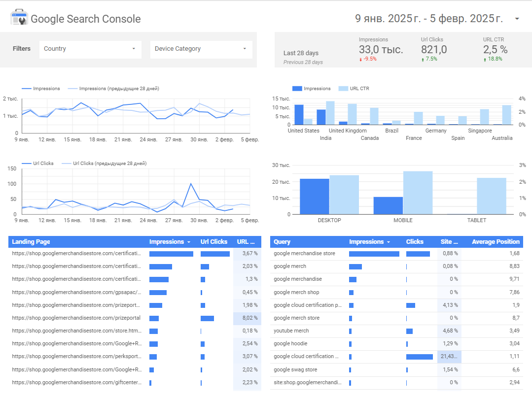Click the Url Clicks column header
532x399 pixels.
pos(214,242)
